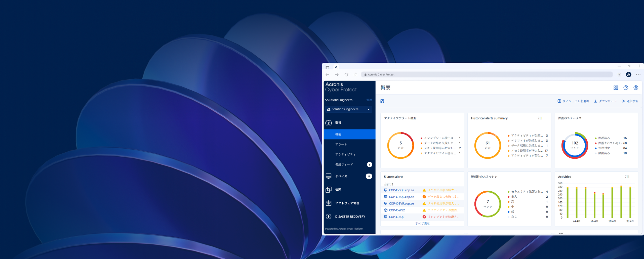The width and height of the screenshot is (644, 259).
Task: Click the 5 badge next to 脅威フィード
Action: [369, 165]
